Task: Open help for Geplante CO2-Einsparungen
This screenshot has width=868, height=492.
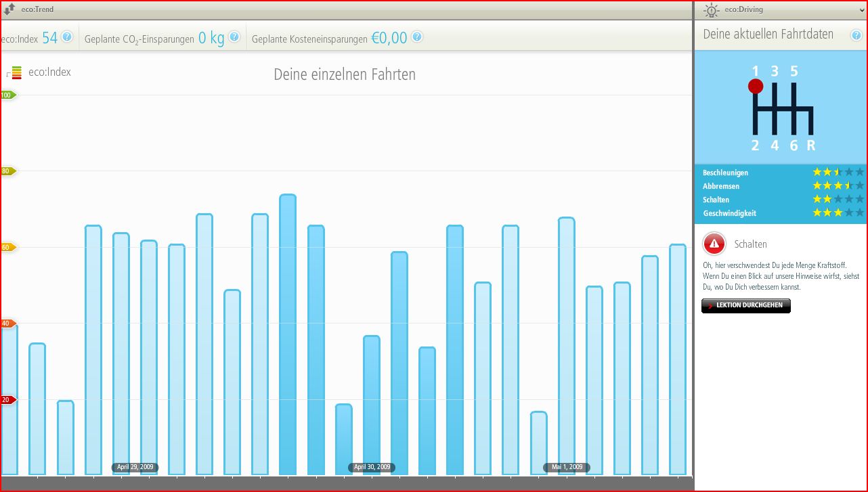Action: (234, 37)
